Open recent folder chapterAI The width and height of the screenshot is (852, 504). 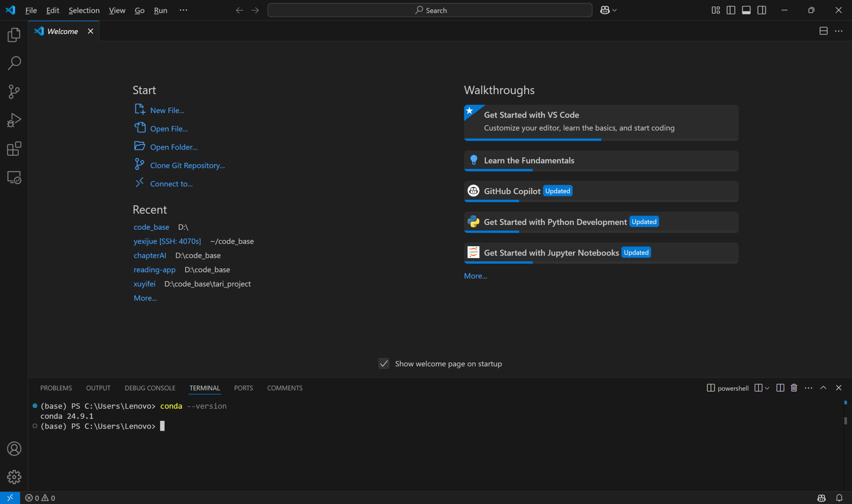(x=150, y=255)
